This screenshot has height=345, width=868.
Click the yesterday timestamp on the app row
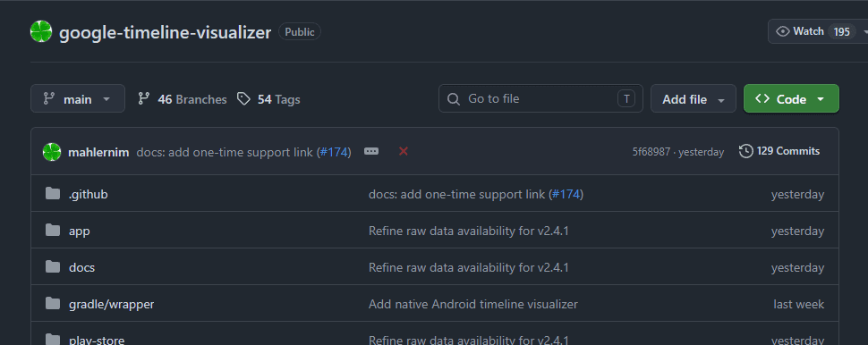click(797, 231)
